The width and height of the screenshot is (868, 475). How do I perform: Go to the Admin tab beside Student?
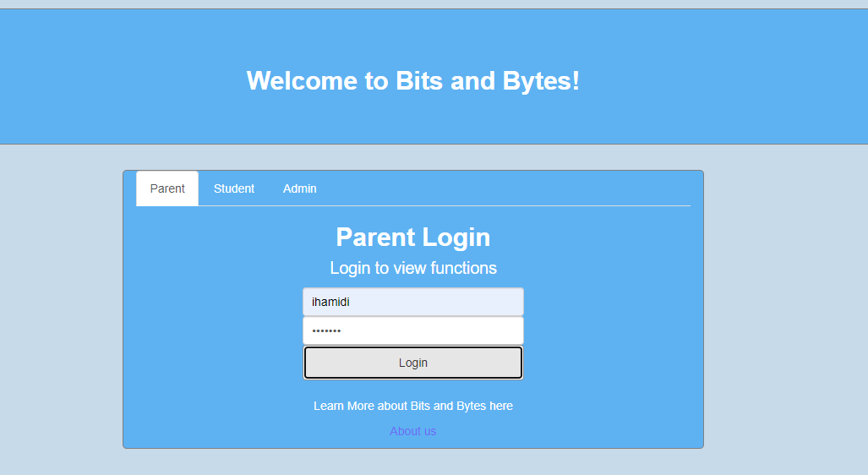click(299, 188)
